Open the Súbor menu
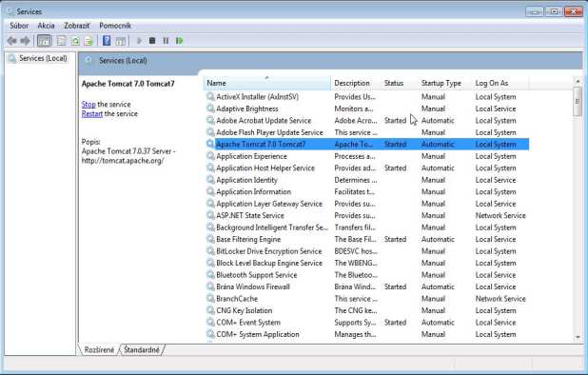This screenshot has height=375, width=588. [19, 26]
